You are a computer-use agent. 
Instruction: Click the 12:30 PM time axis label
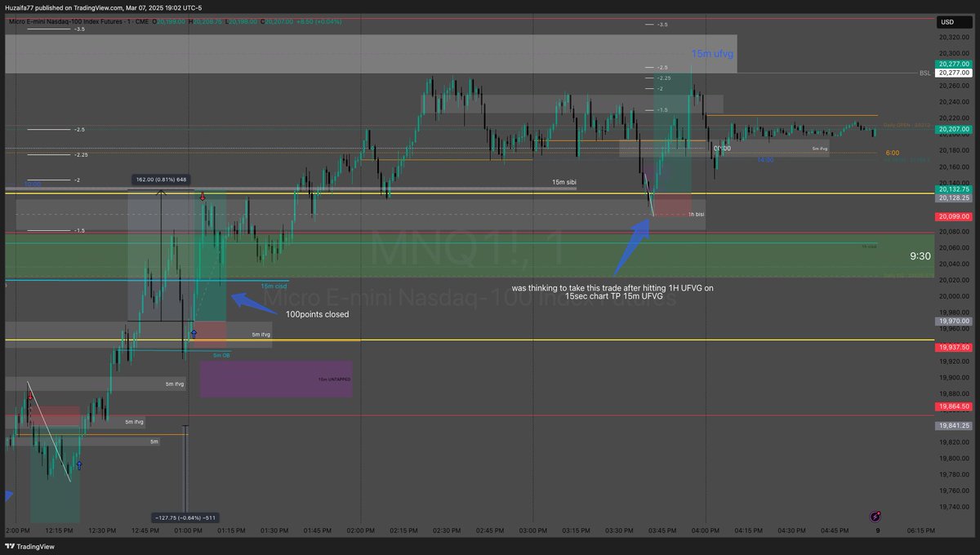click(x=102, y=530)
